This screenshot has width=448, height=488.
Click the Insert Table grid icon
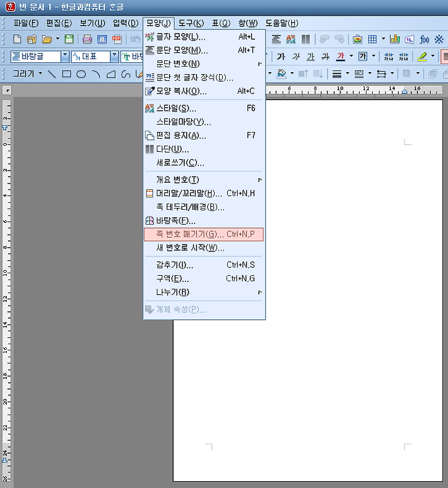[372, 39]
